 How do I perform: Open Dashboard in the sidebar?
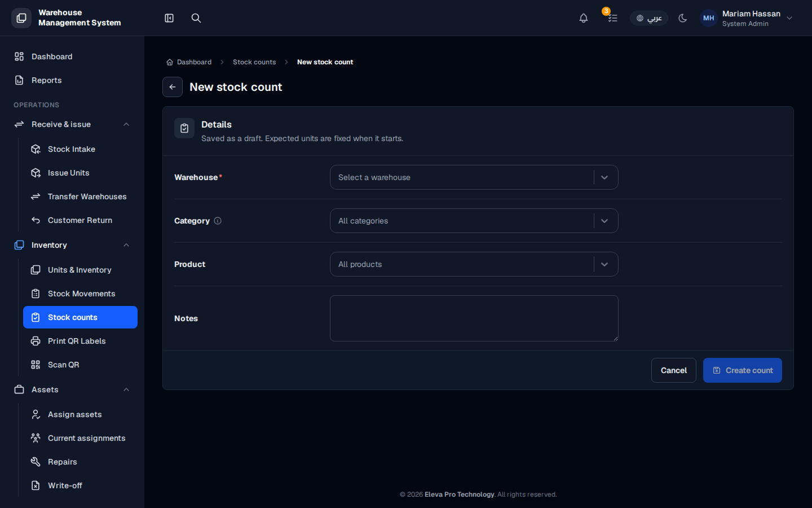(x=72, y=56)
